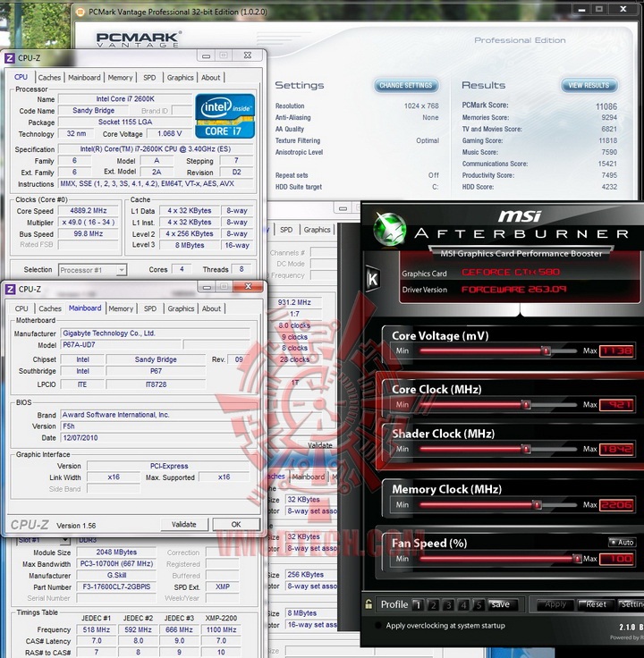Open Graphics tab in top CPU-Z window
The height and width of the screenshot is (658, 644).
click(181, 78)
